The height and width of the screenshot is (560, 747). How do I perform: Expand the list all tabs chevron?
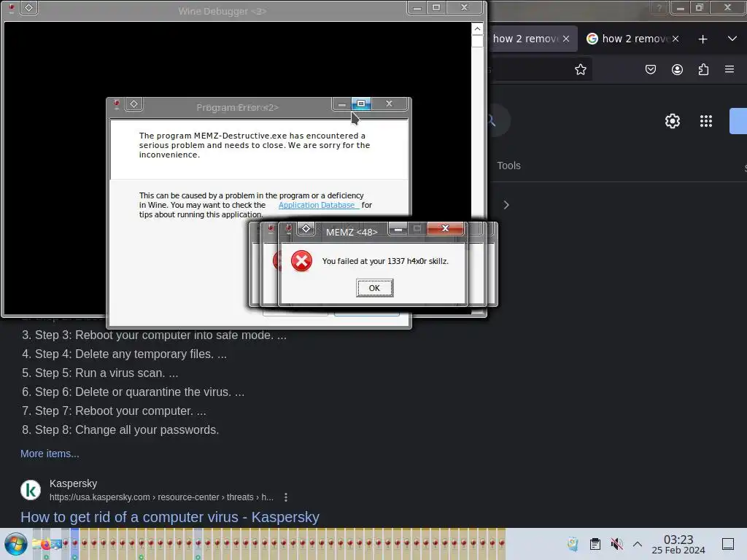[732, 39]
